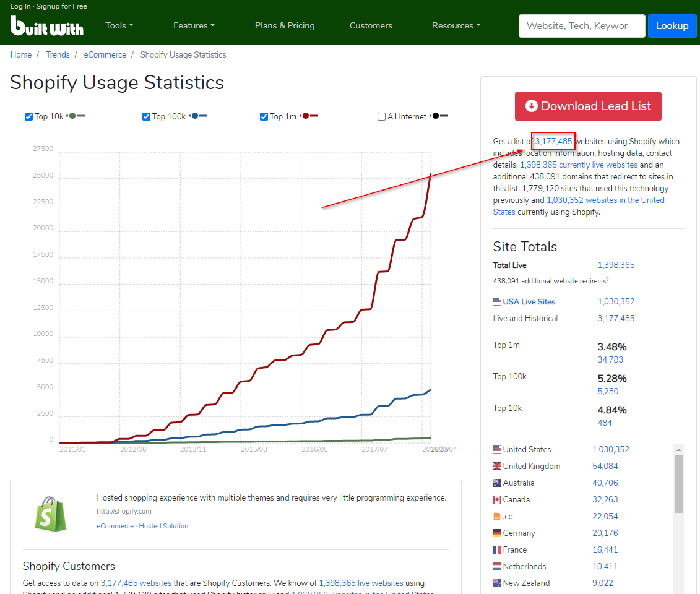
Task: Click the Download Lead List button
Action: click(588, 106)
